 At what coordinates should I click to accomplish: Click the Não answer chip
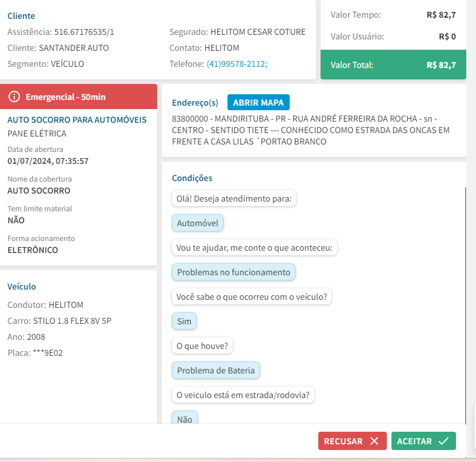pyautogui.click(x=185, y=419)
